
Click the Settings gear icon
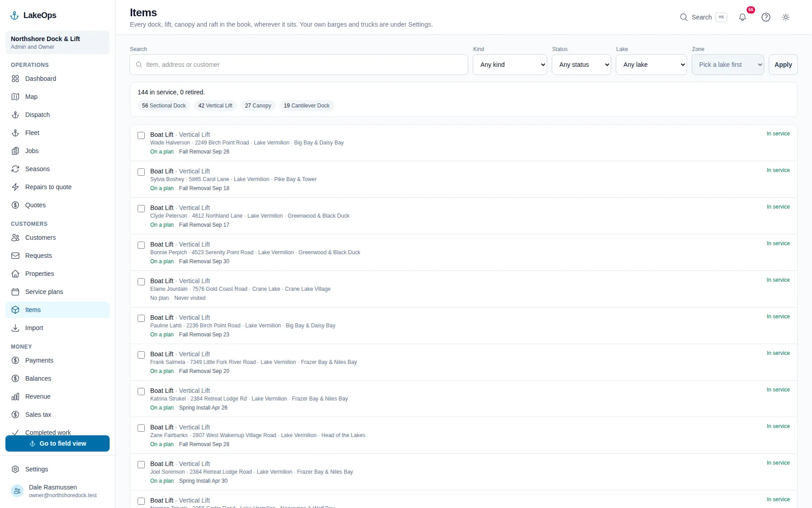pyautogui.click(x=15, y=469)
